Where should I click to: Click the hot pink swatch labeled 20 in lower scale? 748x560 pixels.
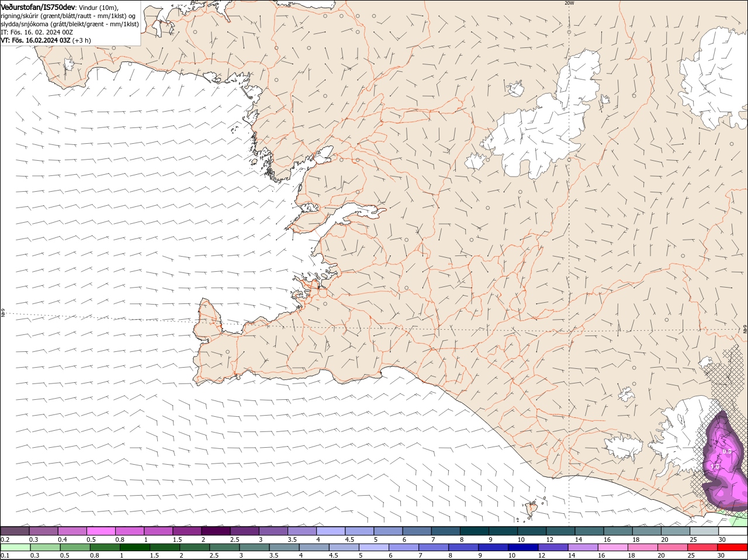[673, 548]
